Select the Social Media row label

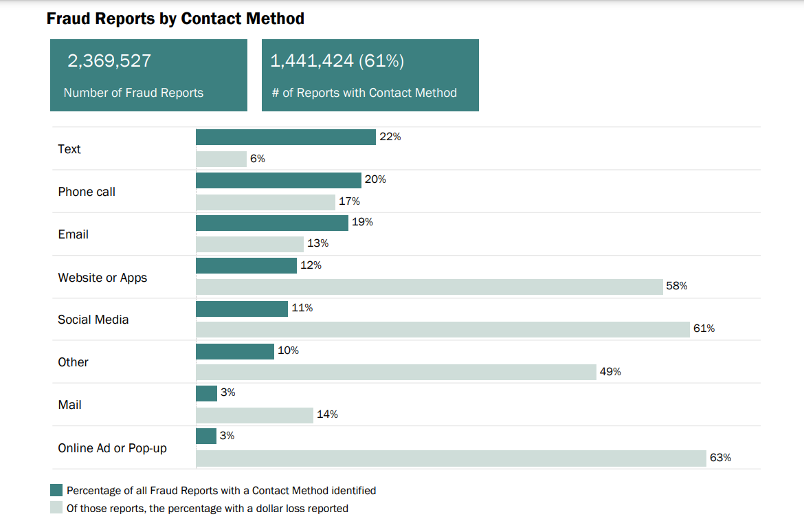(93, 320)
